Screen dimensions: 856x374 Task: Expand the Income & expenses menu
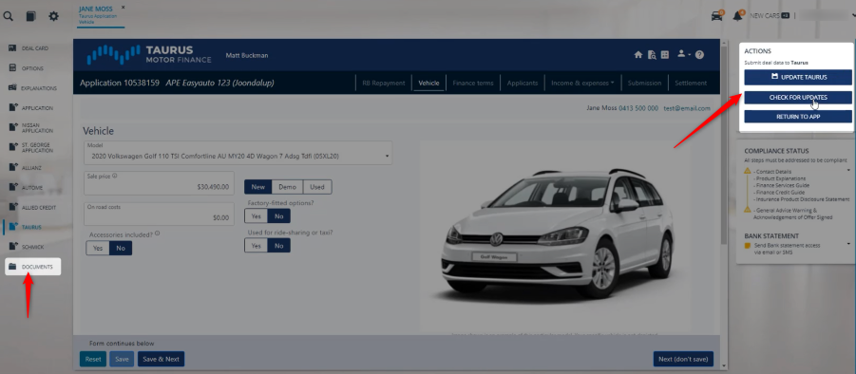pos(582,83)
